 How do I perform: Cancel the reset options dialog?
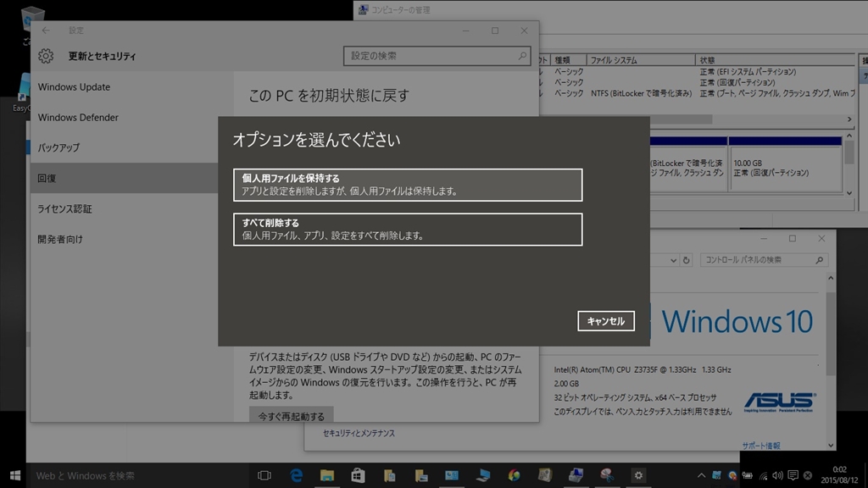click(605, 321)
